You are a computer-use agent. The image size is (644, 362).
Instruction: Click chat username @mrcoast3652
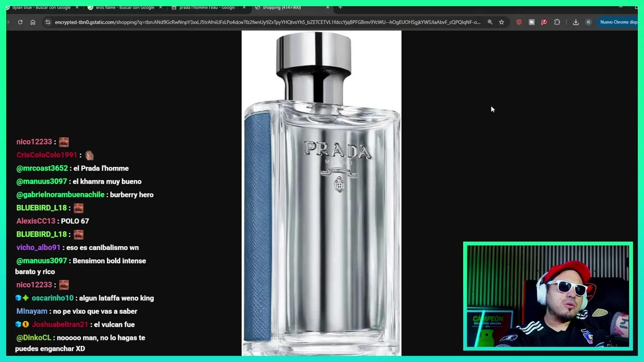tap(42, 168)
